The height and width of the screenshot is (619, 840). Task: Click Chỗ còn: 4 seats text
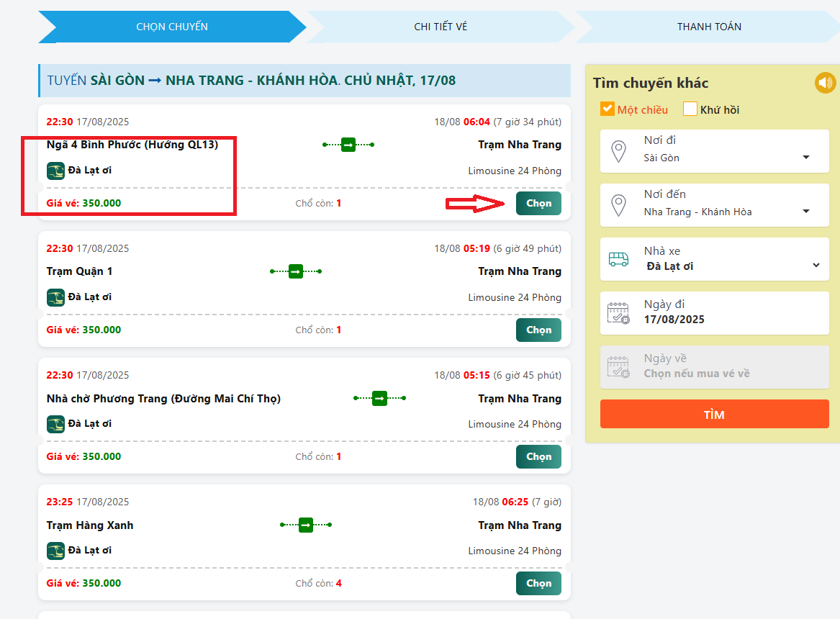[x=319, y=583]
